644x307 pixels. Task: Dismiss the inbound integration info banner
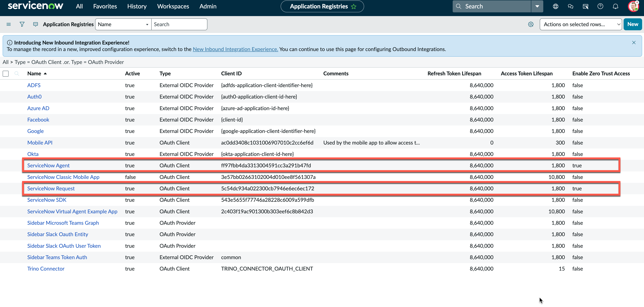tap(634, 43)
